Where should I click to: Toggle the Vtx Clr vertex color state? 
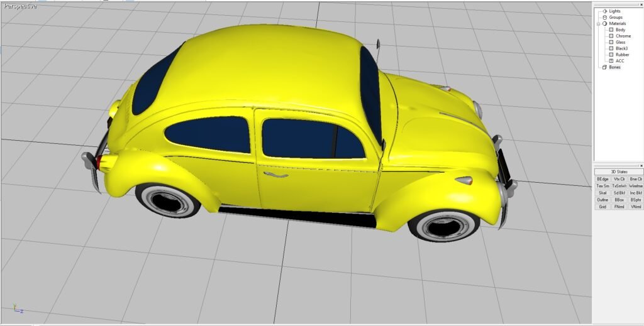[619, 179]
